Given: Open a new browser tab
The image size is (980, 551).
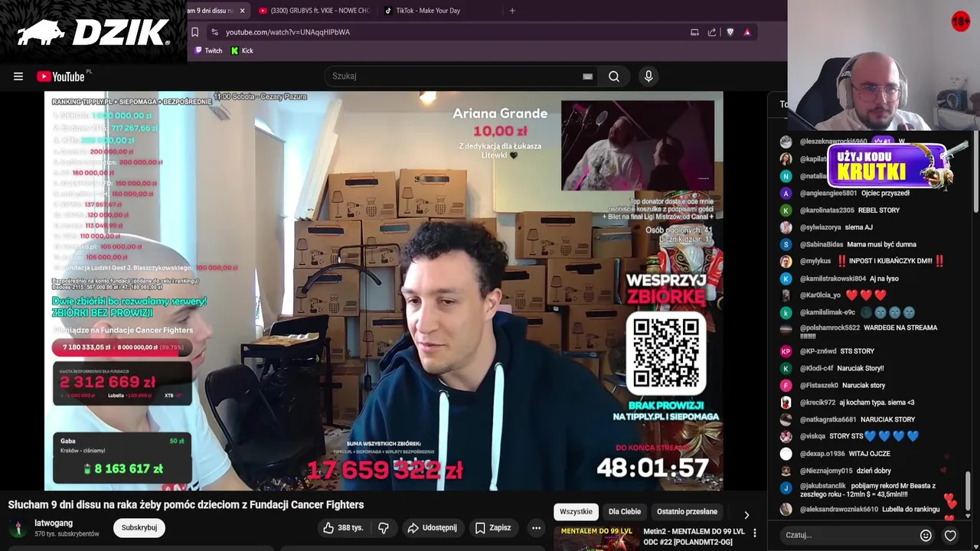Looking at the screenshot, I should 512,11.
